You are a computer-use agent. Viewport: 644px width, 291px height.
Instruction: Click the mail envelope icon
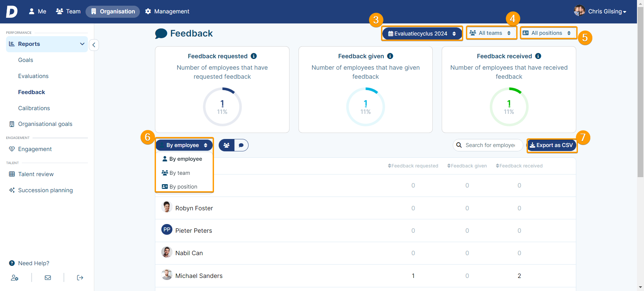(x=48, y=278)
